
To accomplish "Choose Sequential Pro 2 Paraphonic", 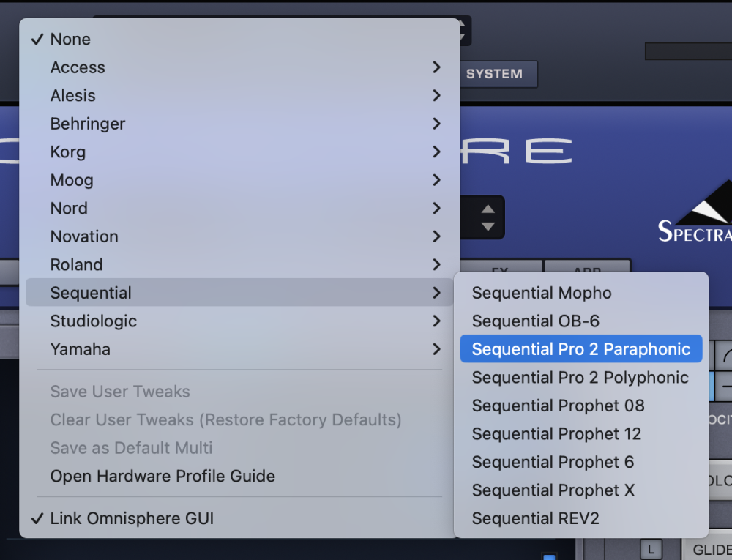I will coord(580,349).
